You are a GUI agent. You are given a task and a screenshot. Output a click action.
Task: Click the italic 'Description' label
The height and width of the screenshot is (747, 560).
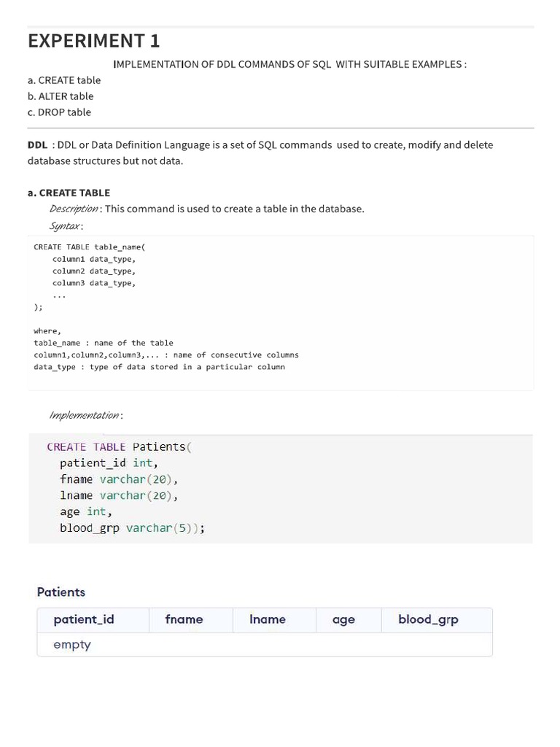coord(74,209)
